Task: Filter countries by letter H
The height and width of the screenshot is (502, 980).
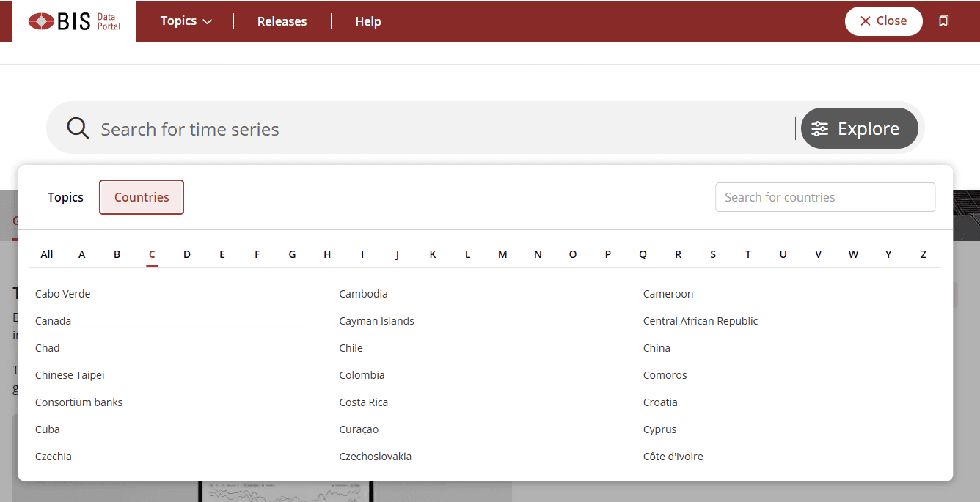Action: [x=327, y=254]
